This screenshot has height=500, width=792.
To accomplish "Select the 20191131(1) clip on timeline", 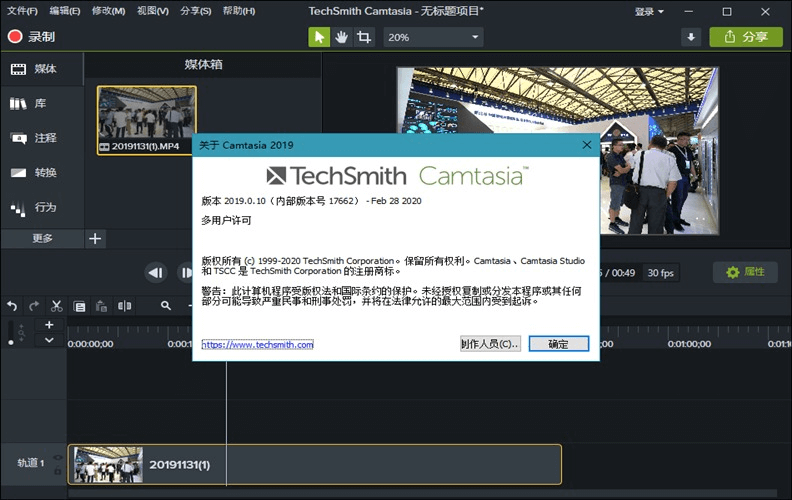I will 315,465.
